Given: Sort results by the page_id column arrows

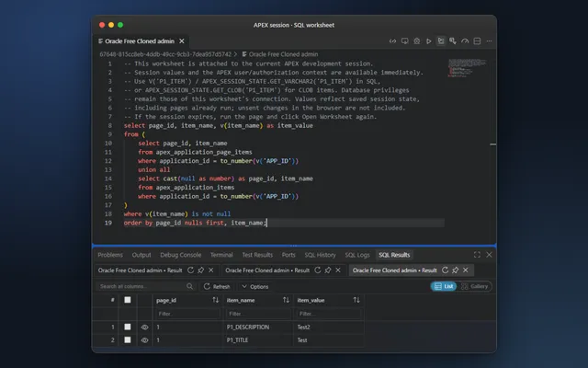Looking at the screenshot, I should coord(215,300).
